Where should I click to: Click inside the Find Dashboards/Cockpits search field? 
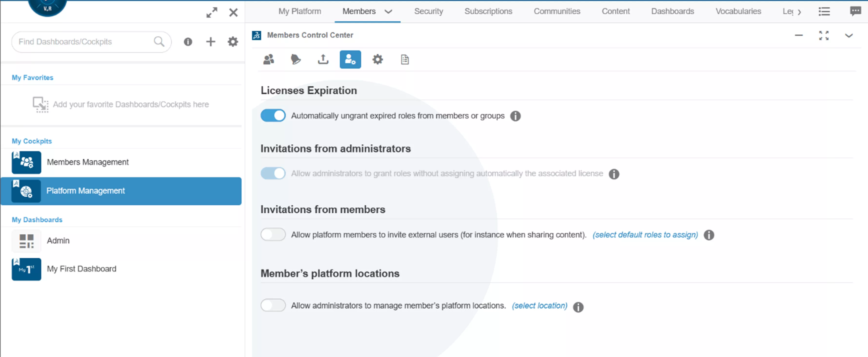pos(84,42)
